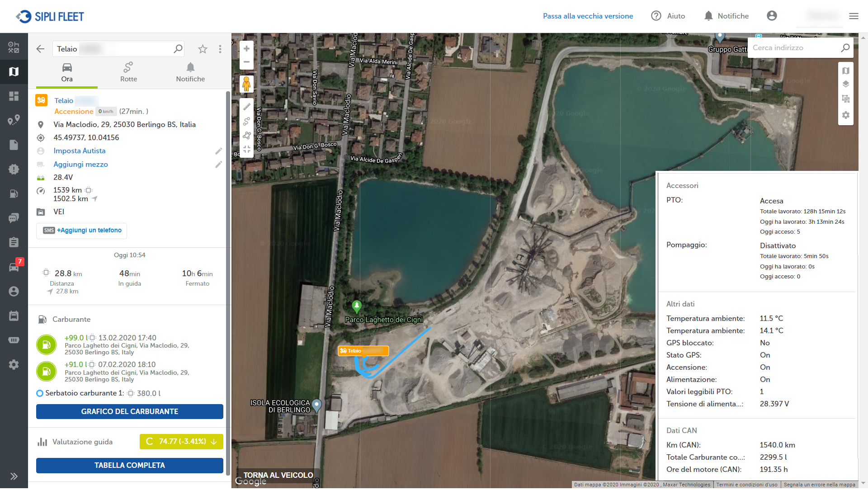The image size is (868, 490).
Task: Select Serbatoio carburante 1 radio button
Action: [40, 393]
